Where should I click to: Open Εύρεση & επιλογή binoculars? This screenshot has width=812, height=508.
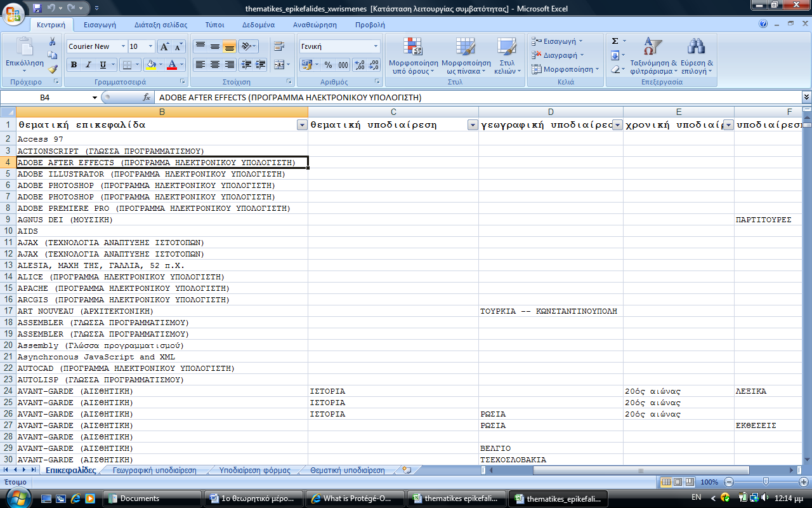697,56
